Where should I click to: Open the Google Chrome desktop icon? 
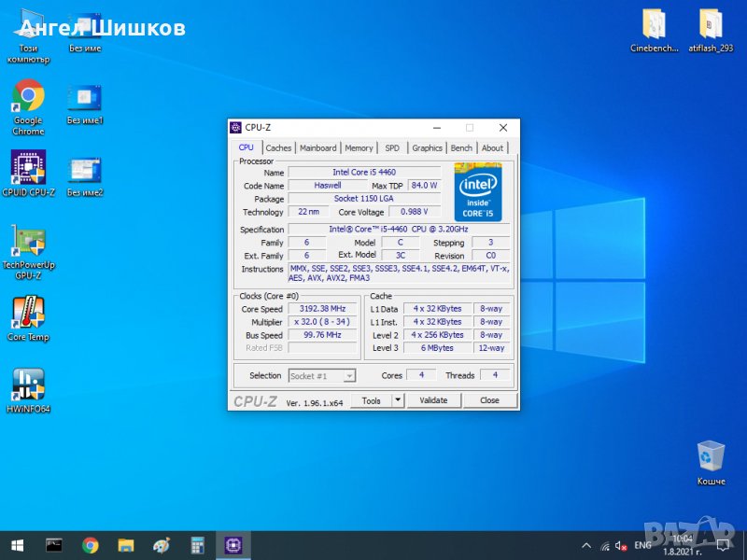[28, 96]
